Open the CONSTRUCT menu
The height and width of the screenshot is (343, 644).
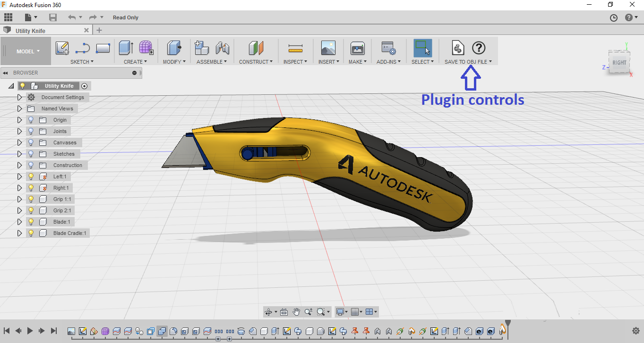[x=256, y=62]
